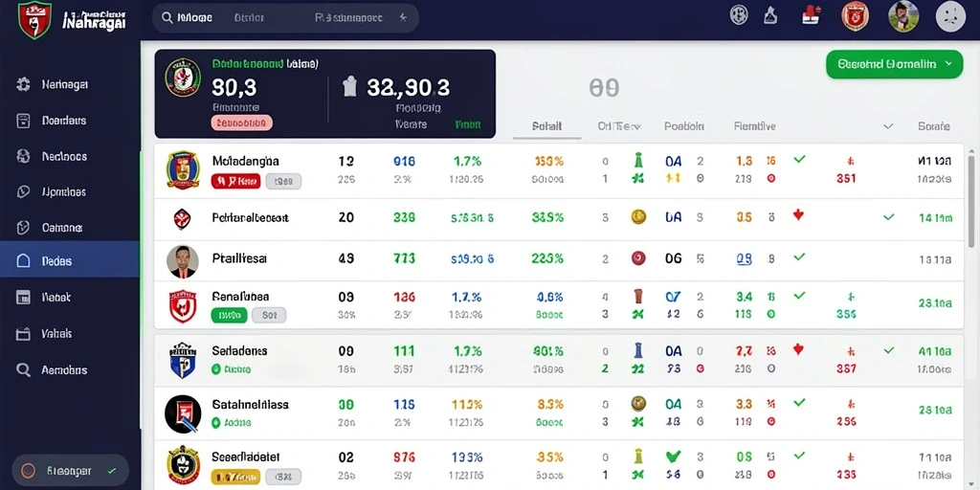Select the globe icon beside Necboos
980x490 pixels.
coord(23,156)
